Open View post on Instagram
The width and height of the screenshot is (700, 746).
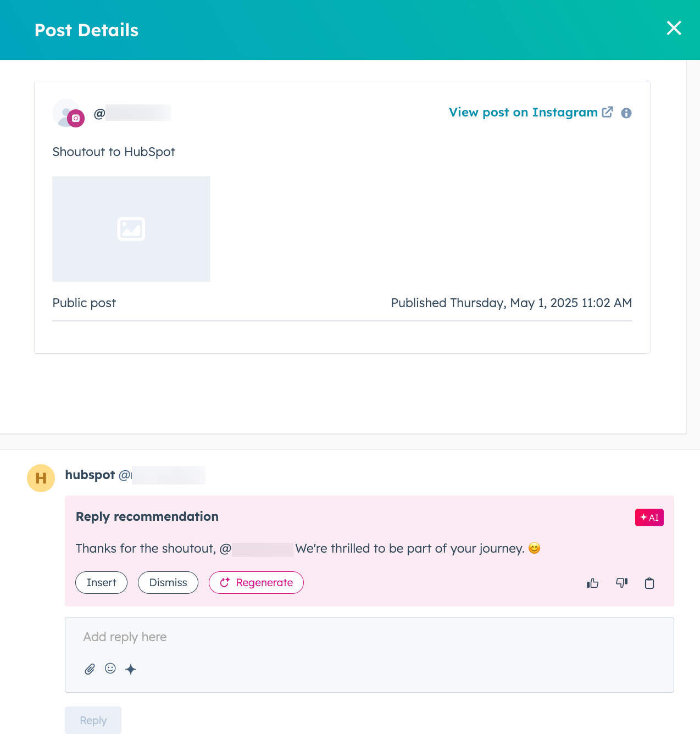point(523,112)
